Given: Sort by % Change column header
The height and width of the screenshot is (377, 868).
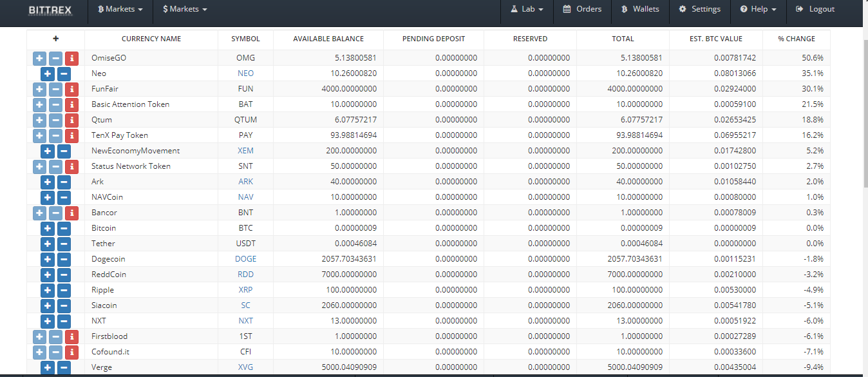Looking at the screenshot, I should [797, 39].
